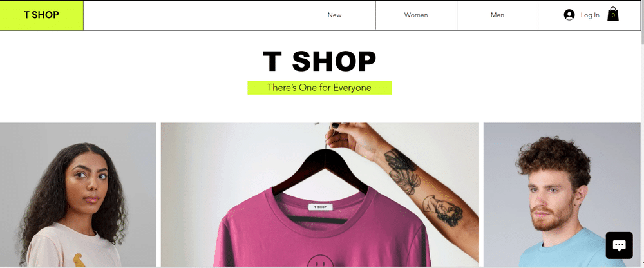Click the vertical page scrollbar thumb

click(x=642, y=23)
